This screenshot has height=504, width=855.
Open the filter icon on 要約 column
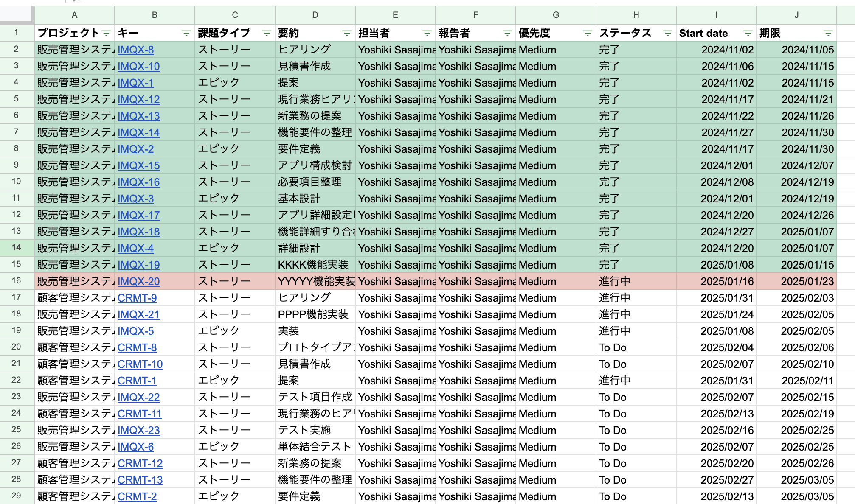(x=346, y=33)
